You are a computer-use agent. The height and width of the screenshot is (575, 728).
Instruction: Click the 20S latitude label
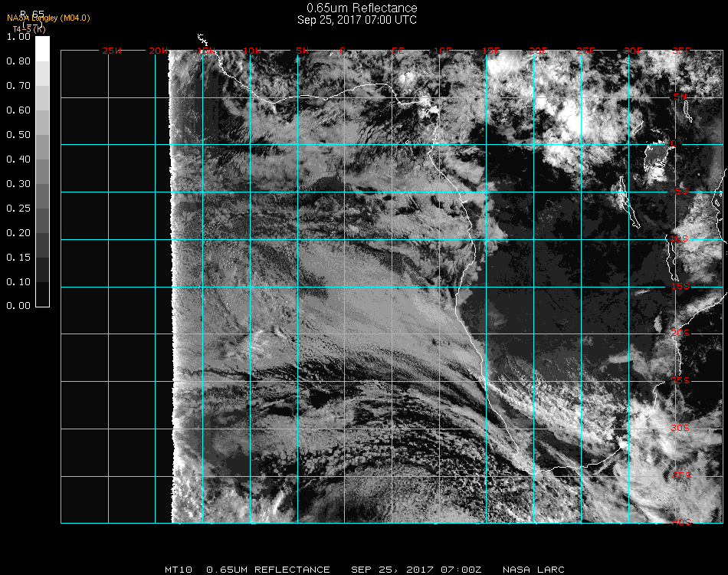pos(680,333)
